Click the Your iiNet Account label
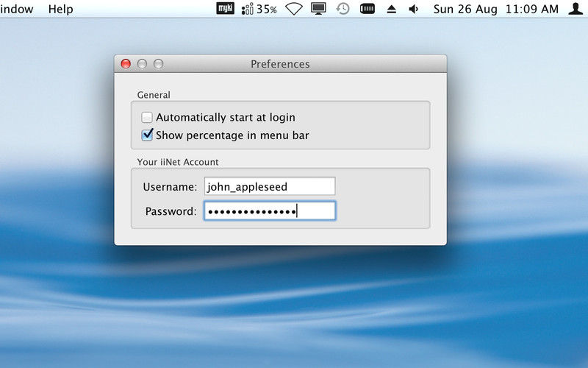This screenshot has height=368, width=588. coord(178,162)
